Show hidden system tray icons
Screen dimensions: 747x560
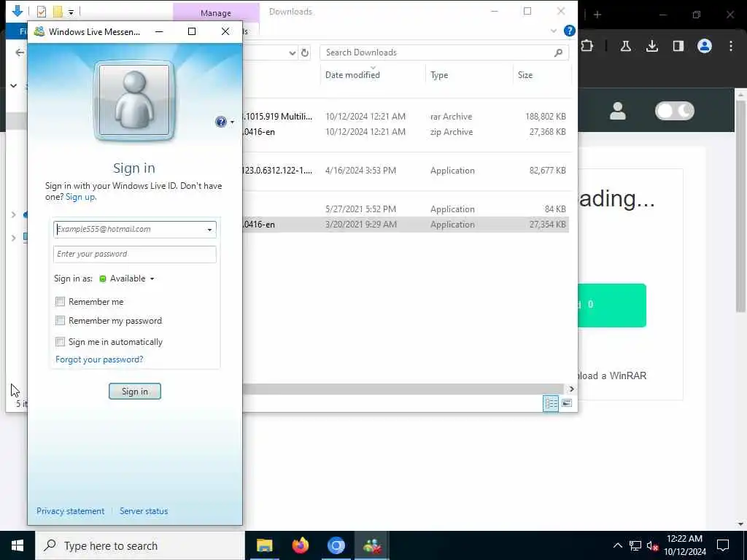point(617,545)
